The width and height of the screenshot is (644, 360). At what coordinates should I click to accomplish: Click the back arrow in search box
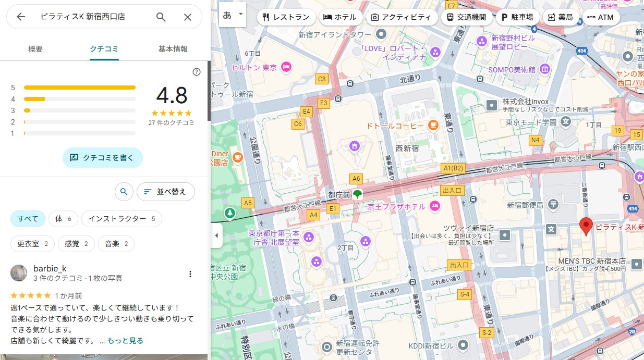(x=21, y=17)
